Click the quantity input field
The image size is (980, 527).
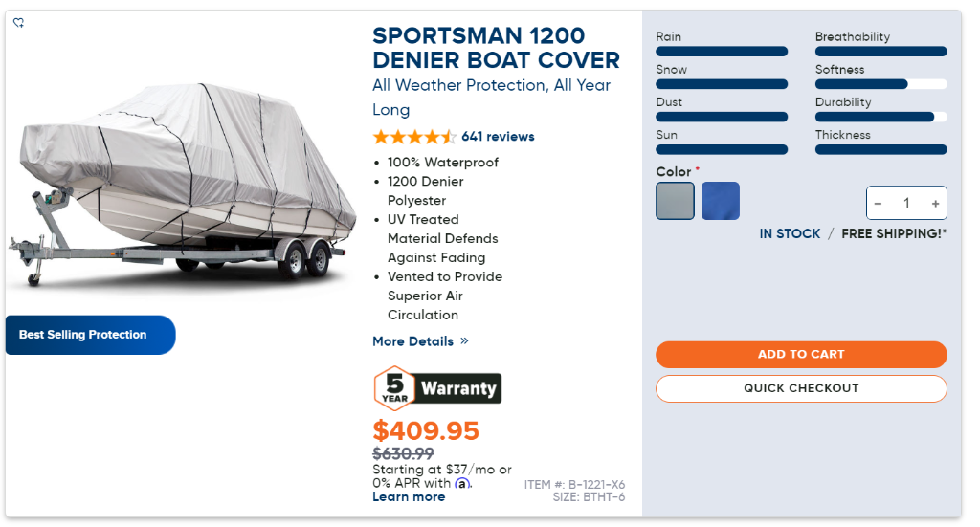(x=906, y=204)
